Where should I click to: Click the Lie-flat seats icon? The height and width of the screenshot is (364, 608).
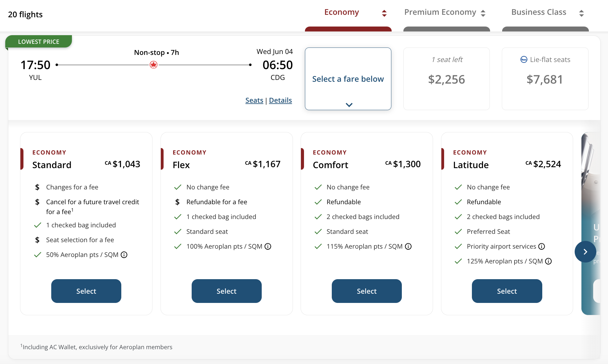[x=524, y=59]
